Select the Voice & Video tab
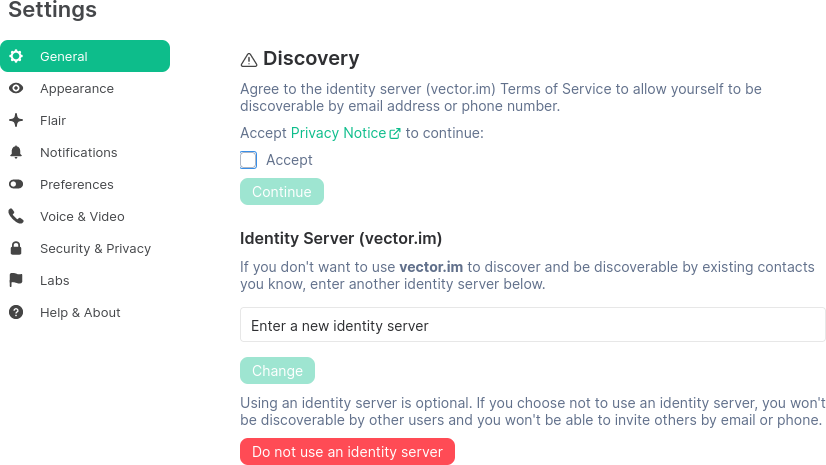 [x=82, y=216]
